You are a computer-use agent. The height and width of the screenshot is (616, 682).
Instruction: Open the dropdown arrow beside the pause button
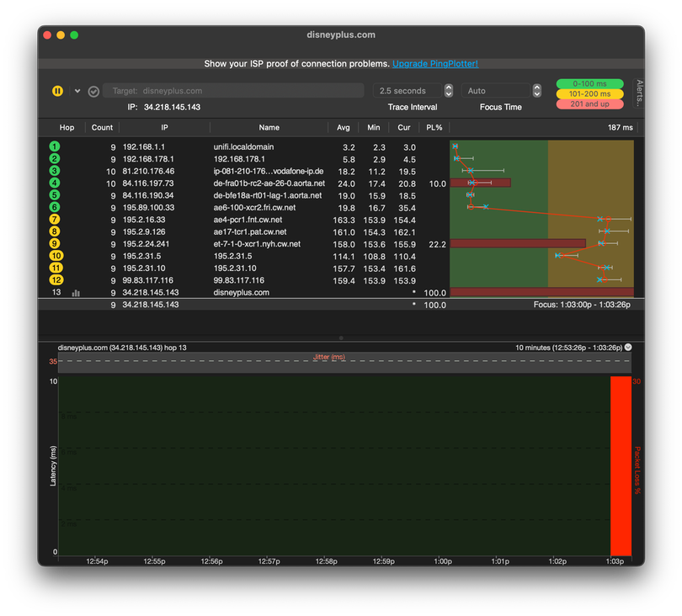[x=77, y=91]
